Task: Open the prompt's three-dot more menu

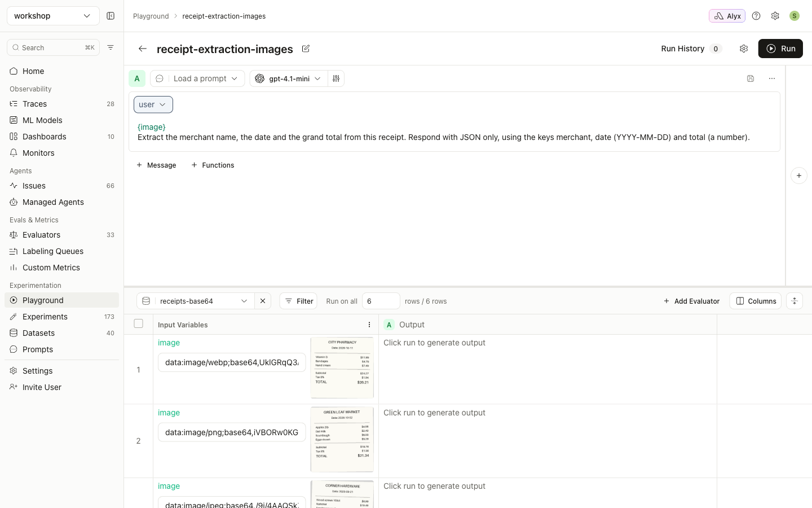Action: coord(772,78)
